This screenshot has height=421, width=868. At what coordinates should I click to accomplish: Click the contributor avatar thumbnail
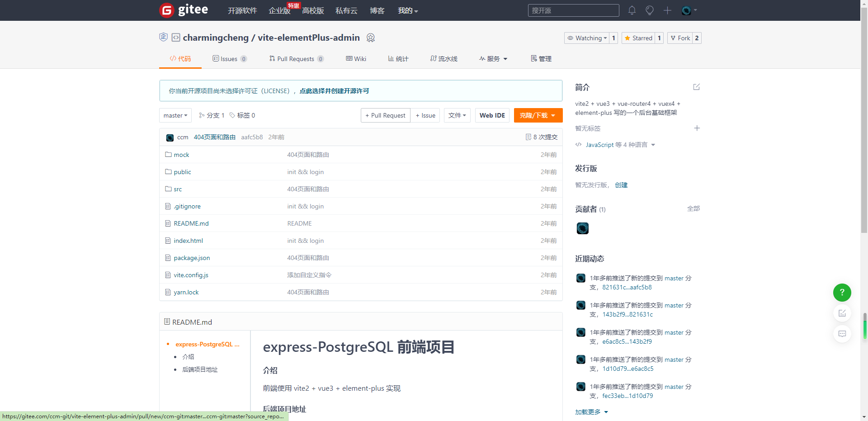point(582,228)
